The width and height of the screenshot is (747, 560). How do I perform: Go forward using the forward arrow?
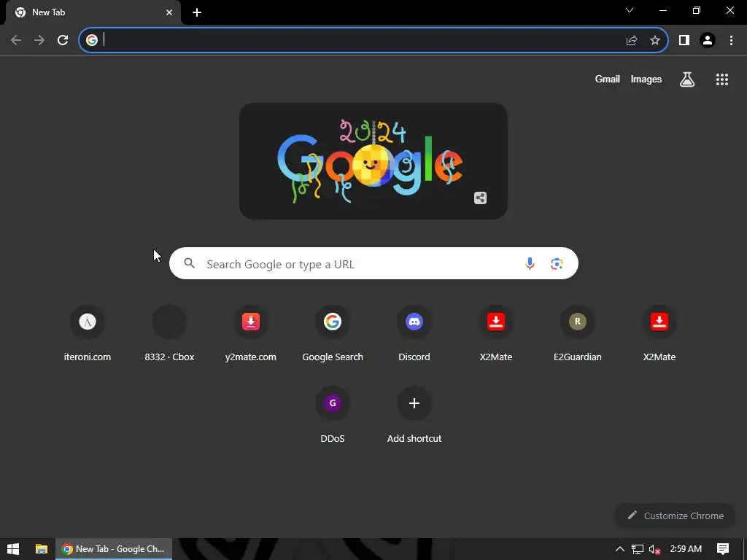(39, 40)
